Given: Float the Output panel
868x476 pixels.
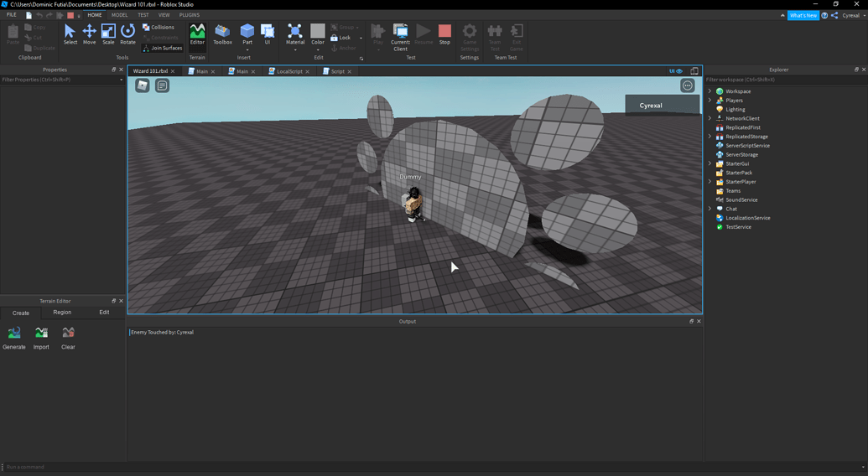Looking at the screenshot, I should 691,321.
